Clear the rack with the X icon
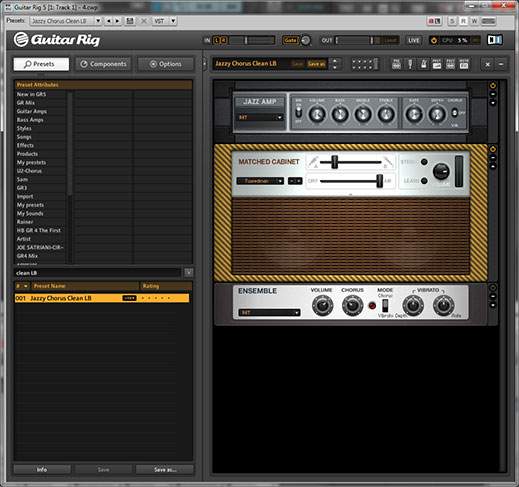 pyautogui.click(x=487, y=64)
